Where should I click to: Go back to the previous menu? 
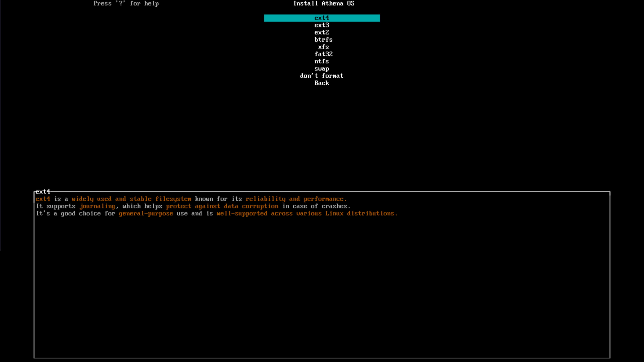coord(321,83)
